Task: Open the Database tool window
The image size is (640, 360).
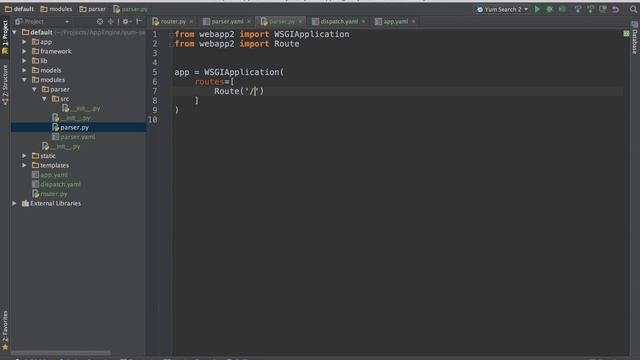Action: (x=635, y=38)
